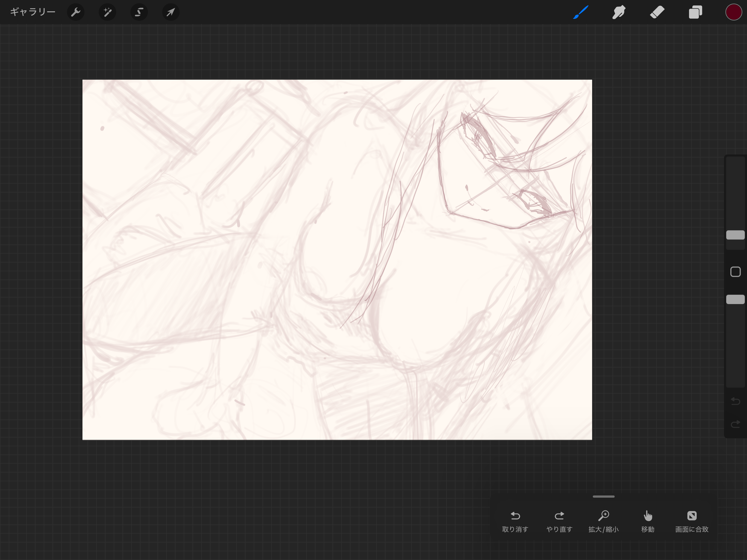Open the Adjustments magic wand menu

(107, 13)
